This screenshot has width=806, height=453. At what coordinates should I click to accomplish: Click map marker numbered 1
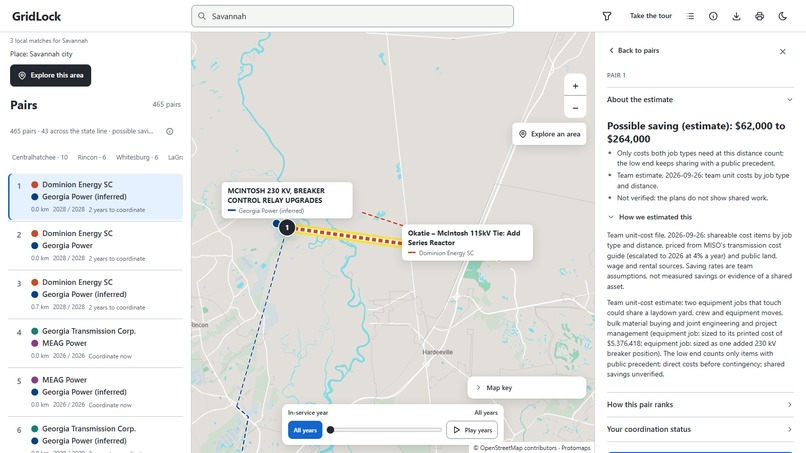coord(287,227)
